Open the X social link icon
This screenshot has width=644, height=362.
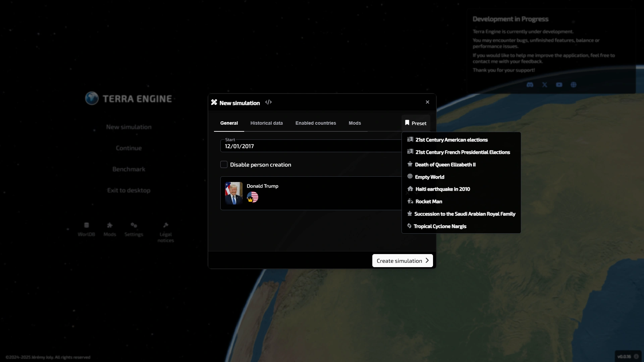coord(545,85)
